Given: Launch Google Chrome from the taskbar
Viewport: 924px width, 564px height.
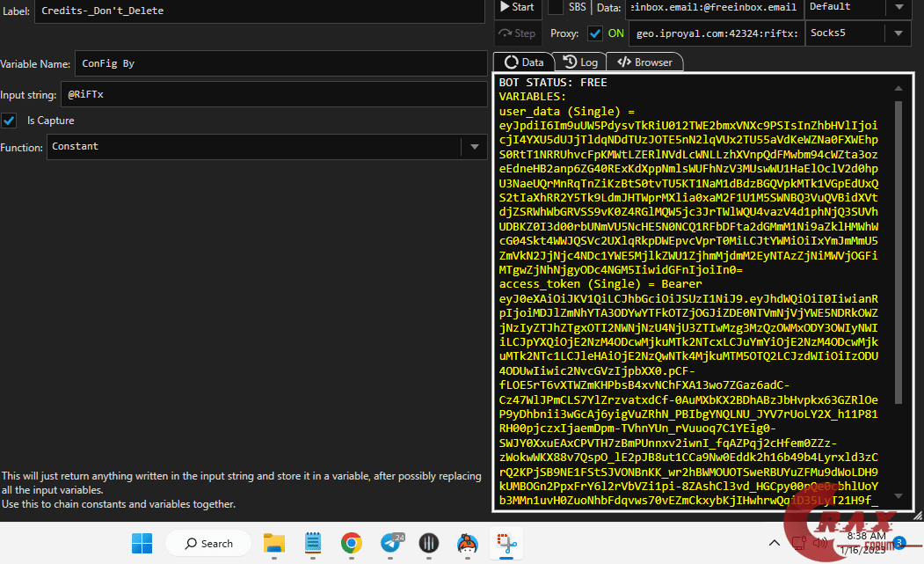Looking at the screenshot, I should (351, 543).
